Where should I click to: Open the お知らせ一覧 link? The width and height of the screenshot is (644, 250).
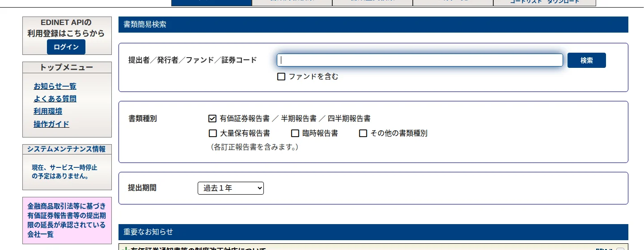pos(55,86)
